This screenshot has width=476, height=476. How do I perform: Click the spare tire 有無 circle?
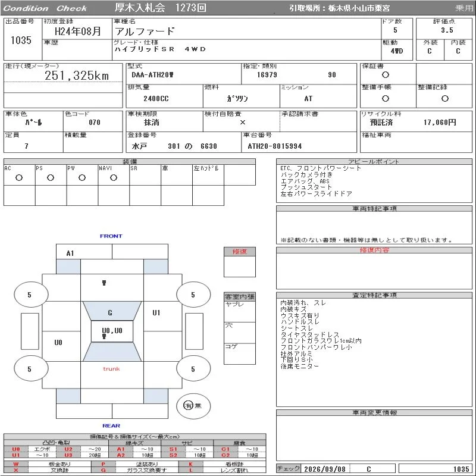pos(193,406)
